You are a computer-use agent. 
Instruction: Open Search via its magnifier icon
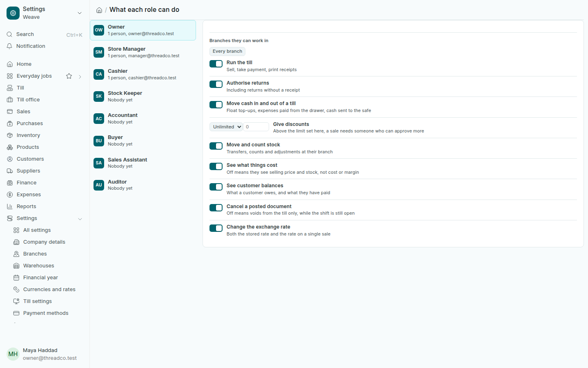(x=9, y=34)
